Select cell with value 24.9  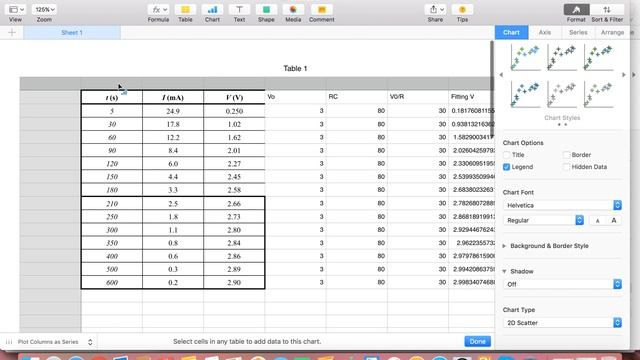click(x=173, y=111)
